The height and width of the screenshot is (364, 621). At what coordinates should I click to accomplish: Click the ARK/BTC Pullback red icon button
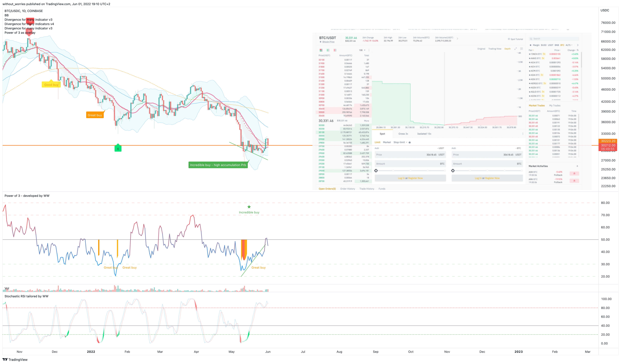(x=574, y=181)
